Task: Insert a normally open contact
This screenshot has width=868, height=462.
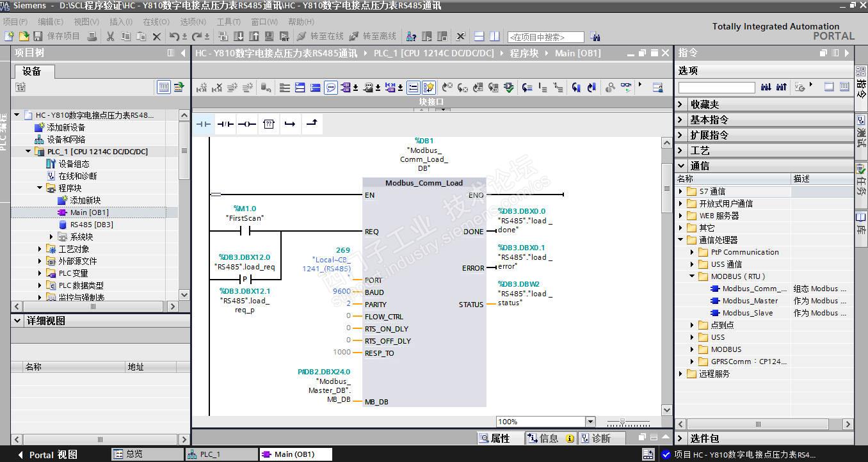Action: coord(204,124)
